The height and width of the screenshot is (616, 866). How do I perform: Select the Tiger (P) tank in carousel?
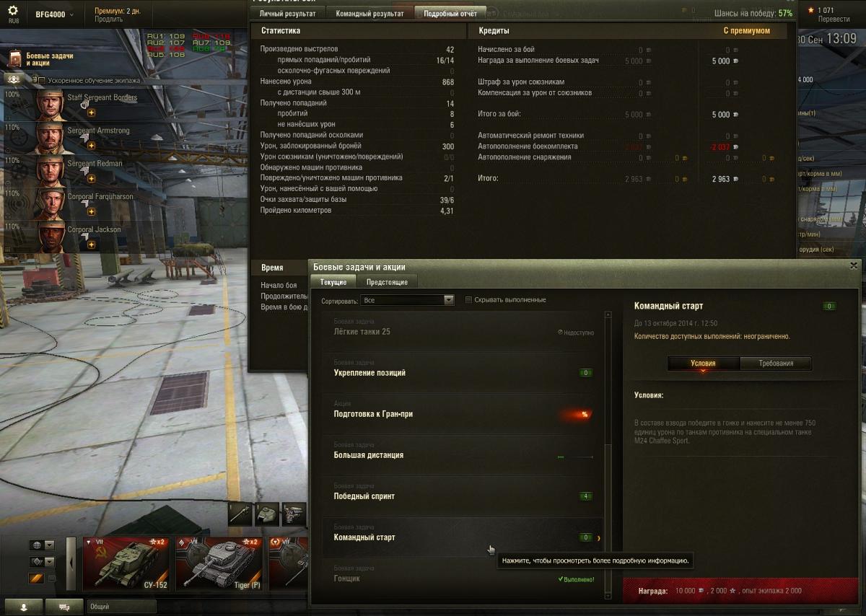[218, 563]
